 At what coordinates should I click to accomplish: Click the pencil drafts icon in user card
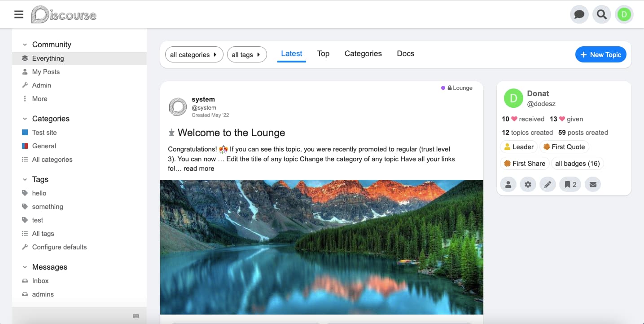tap(548, 184)
